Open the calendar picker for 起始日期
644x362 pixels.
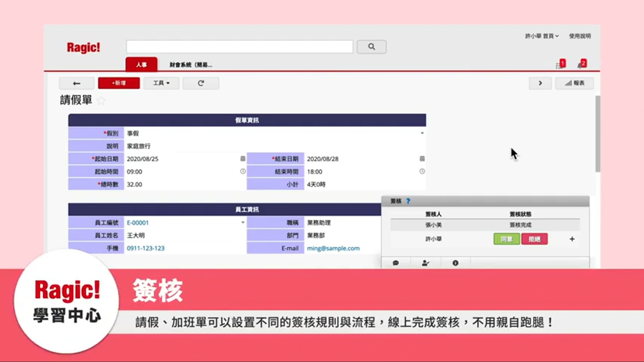pos(243,159)
